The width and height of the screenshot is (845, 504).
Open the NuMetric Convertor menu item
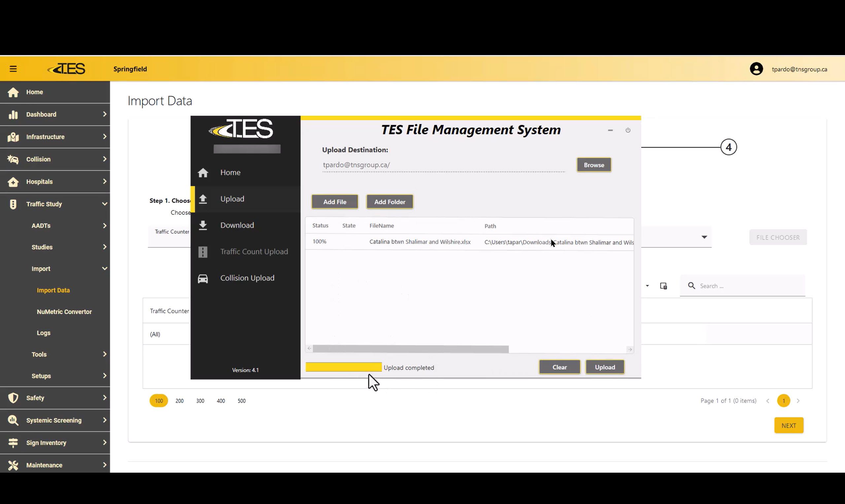(64, 312)
